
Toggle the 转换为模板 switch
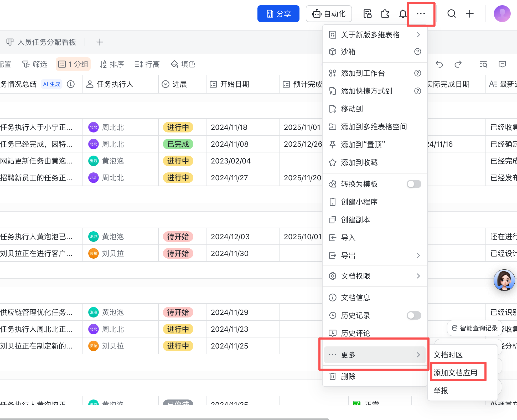click(414, 184)
